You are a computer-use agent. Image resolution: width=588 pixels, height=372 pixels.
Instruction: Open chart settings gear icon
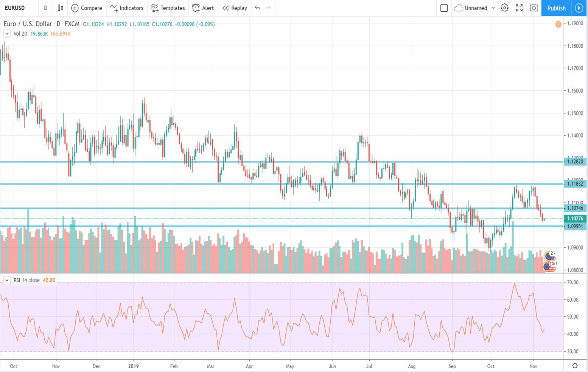pyautogui.click(x=504, y=8)
